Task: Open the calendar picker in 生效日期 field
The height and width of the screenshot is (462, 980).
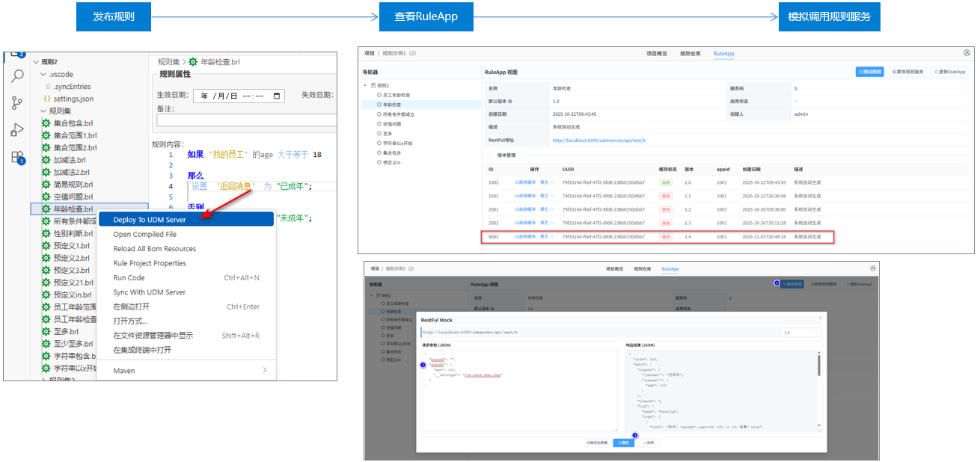Action: tap(278, 96)
